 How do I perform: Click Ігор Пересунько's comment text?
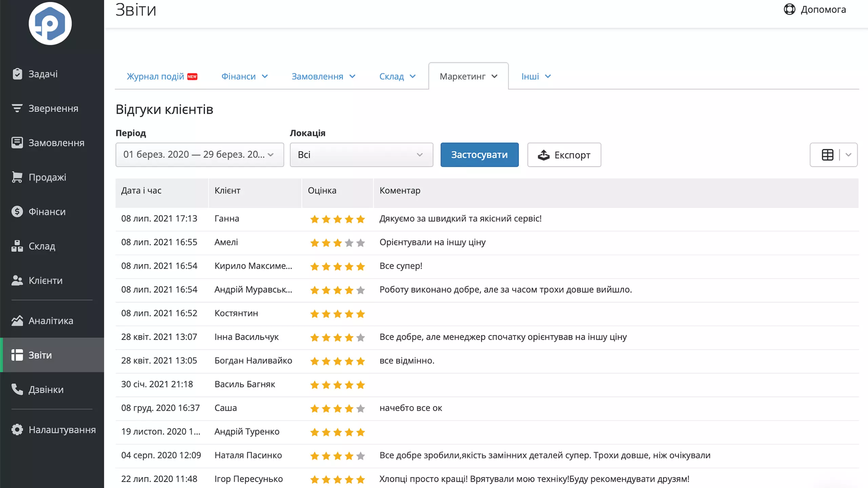point(534,479)
